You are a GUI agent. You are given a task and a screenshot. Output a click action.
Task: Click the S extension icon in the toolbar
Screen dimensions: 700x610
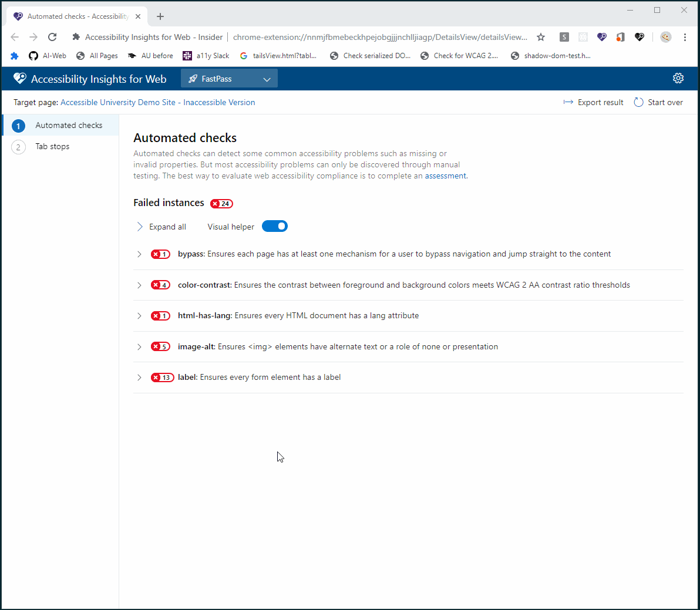coord(564,37)
